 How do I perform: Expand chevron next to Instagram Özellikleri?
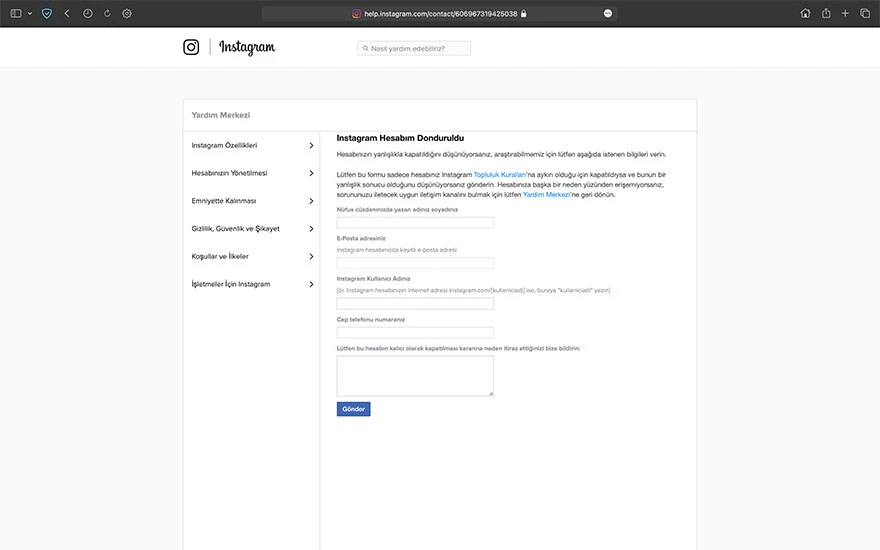click(311, 145)
